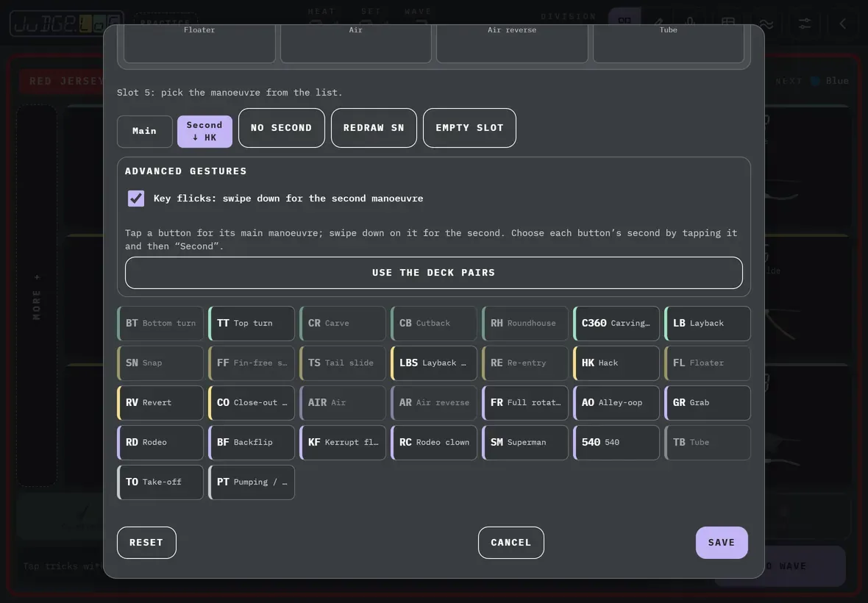Pick the BF Backflip manoeuvre

(x=252, y=443)
